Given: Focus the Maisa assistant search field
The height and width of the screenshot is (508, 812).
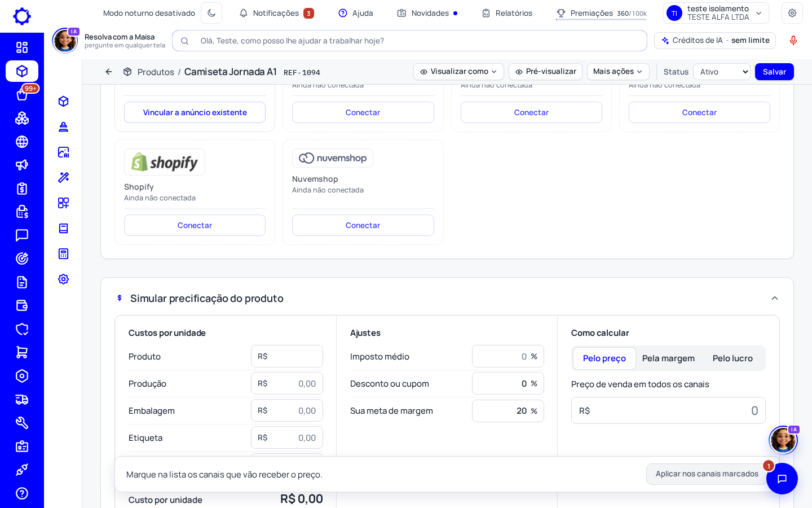Looking at the screenshot, I should [x=409, y=41].
